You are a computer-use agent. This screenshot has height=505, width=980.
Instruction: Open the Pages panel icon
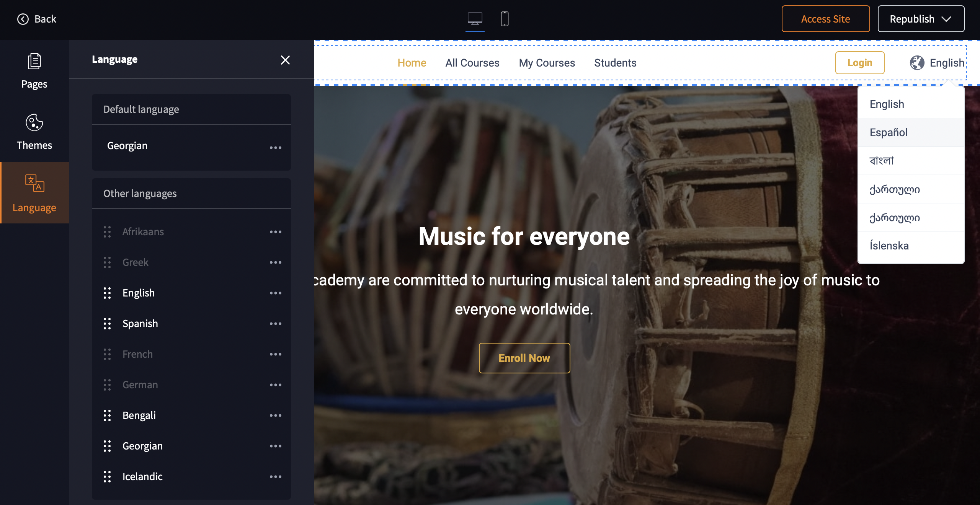tap(34, 62)
